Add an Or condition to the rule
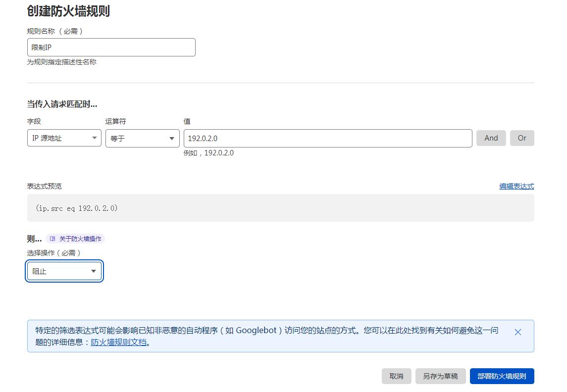This screenshot has width=567, height=392. point(522,138)
